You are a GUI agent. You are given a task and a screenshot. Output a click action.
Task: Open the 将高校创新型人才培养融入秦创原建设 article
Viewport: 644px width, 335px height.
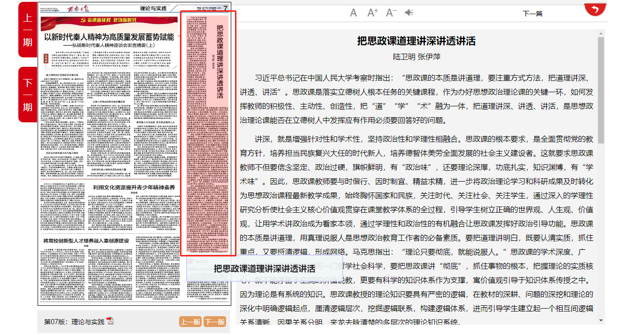(86, 240)
